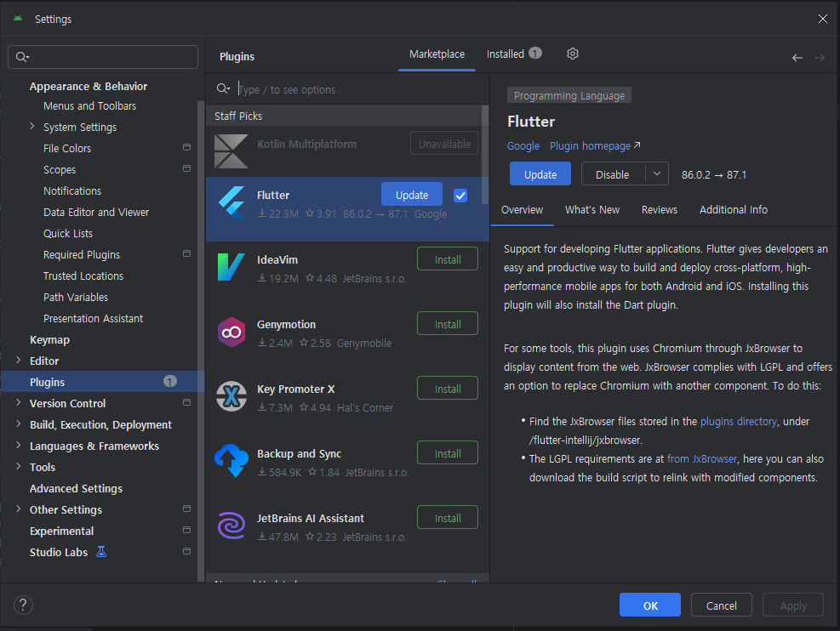Click the Studio Labs flask icon
Viewport: 840px width, 631px height.
(101, 552)
